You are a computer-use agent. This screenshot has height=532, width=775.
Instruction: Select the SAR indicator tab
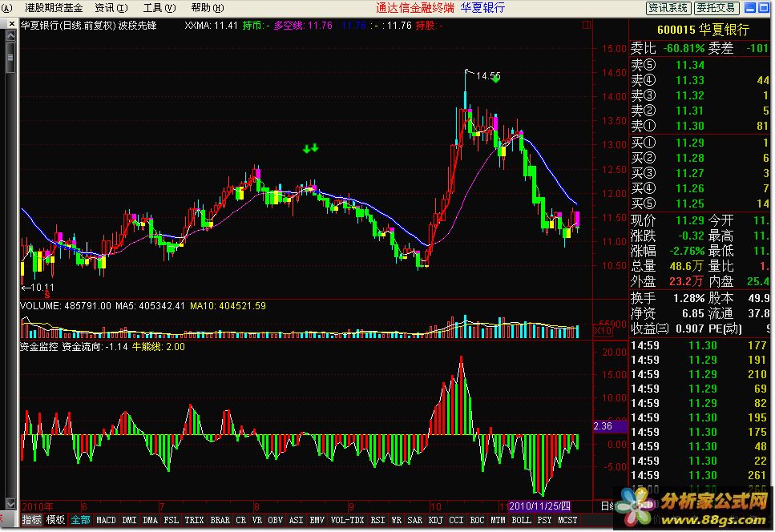414,520
